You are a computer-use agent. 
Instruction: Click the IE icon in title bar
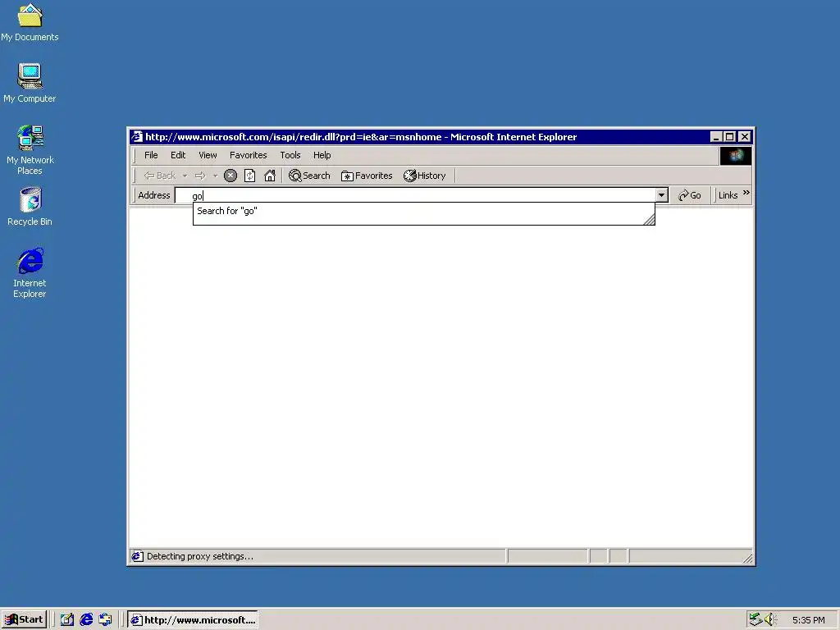pos(137,137)
